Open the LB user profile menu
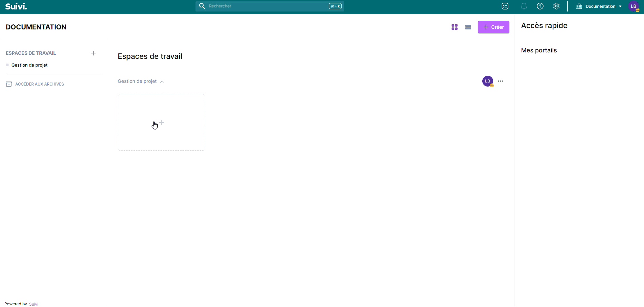The image size is (644, 307). [x=634, y=6]
